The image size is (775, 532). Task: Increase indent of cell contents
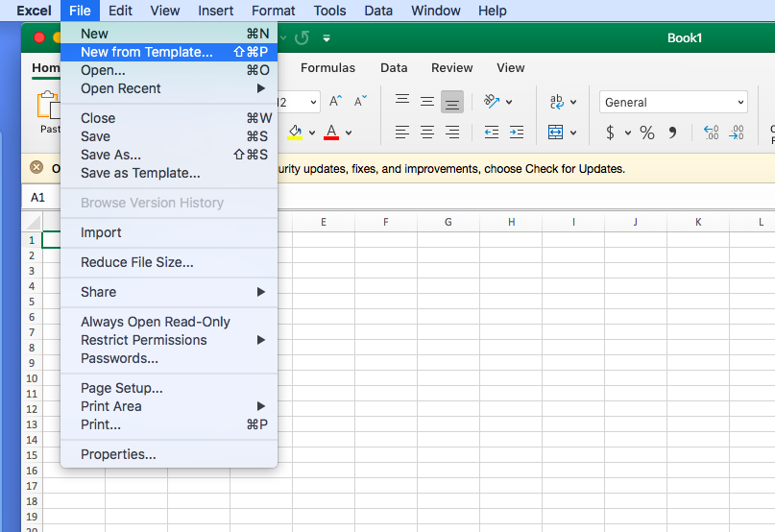pyautogui.click(x=517, y=132)
